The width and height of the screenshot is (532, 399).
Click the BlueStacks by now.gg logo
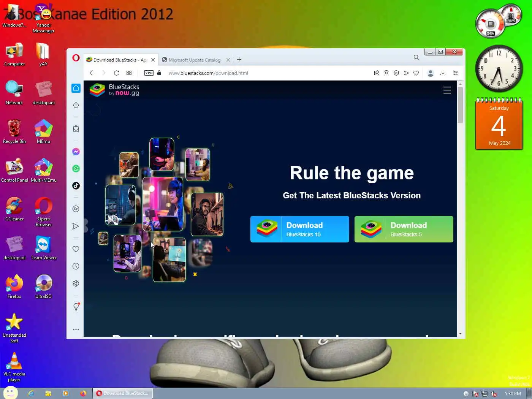(x=114, y=90)
